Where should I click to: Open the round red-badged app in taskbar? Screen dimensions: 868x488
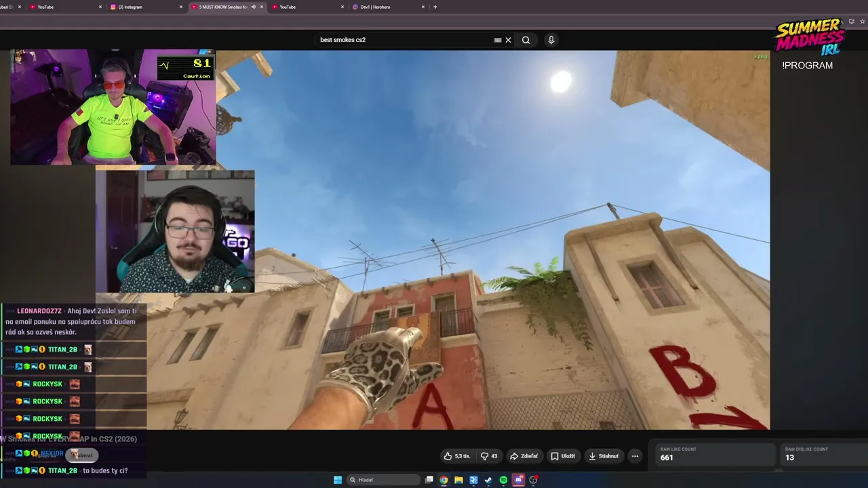[534, 480]
